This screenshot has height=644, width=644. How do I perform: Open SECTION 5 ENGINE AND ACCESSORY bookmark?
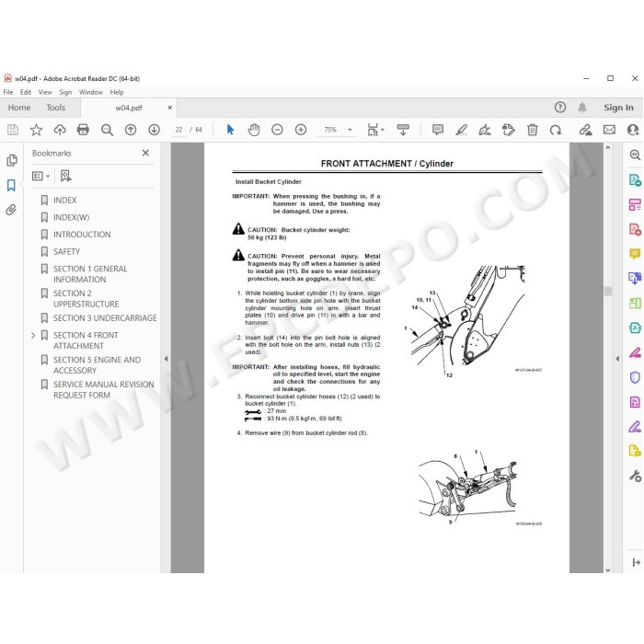[x=97, y=365]
